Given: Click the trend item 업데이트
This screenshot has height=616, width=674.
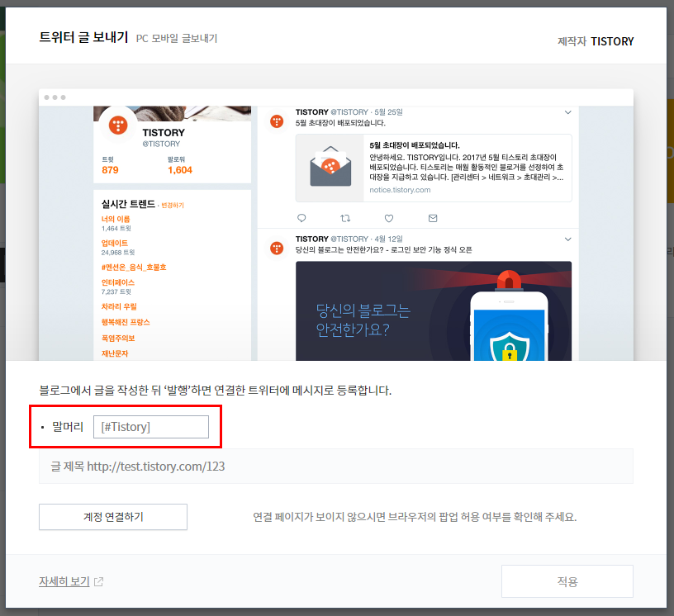Looking at the screenshot, I should click(114, 243).
